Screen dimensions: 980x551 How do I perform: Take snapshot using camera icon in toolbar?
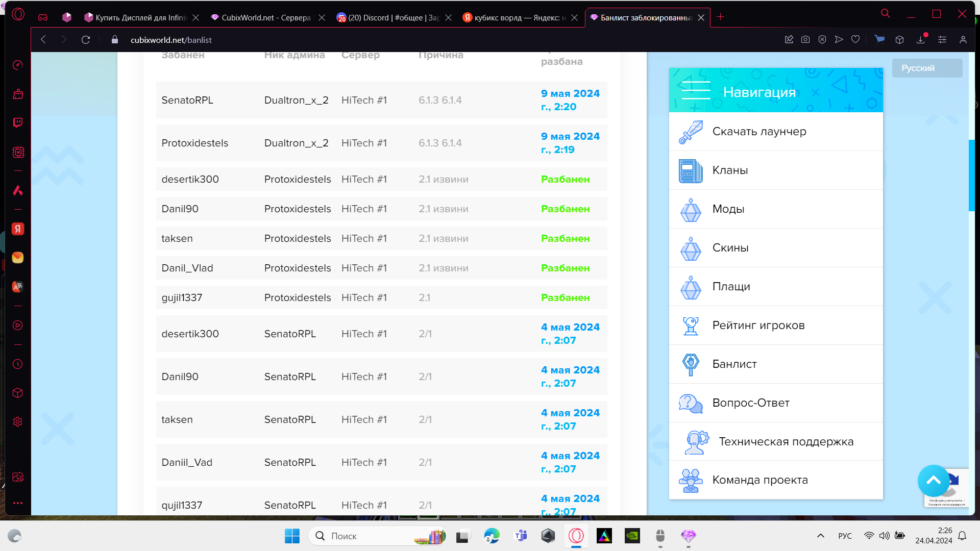click(805, 39)
